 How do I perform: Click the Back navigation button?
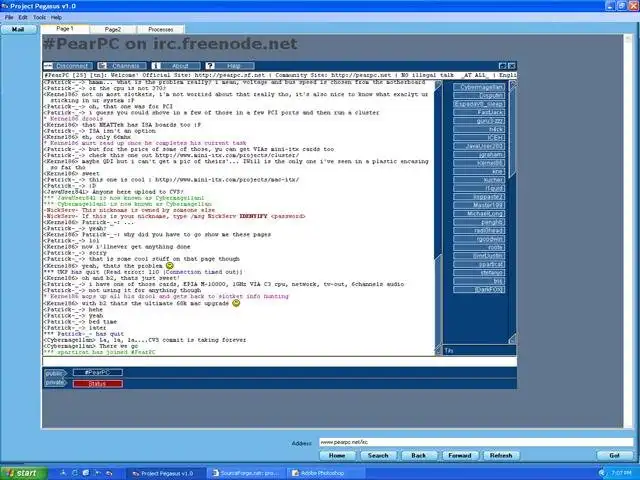click(x=419, y=456)
